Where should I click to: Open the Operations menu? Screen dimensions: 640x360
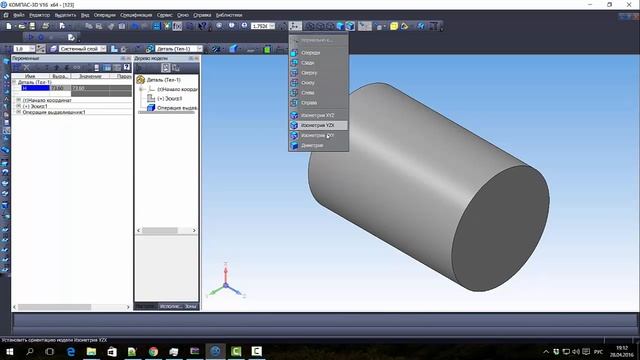click(104, 15)
